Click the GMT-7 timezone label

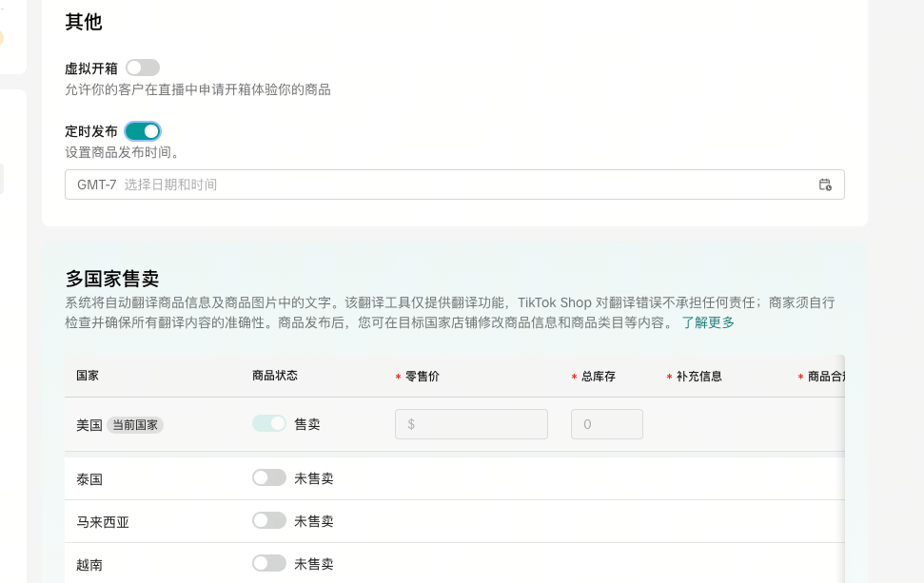coord(96,185)
